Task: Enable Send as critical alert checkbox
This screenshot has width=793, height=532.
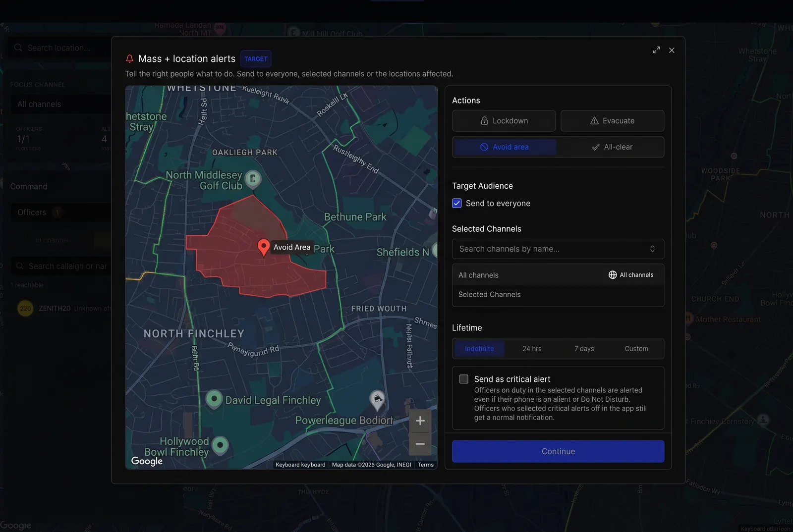Action: pos(464,379)
